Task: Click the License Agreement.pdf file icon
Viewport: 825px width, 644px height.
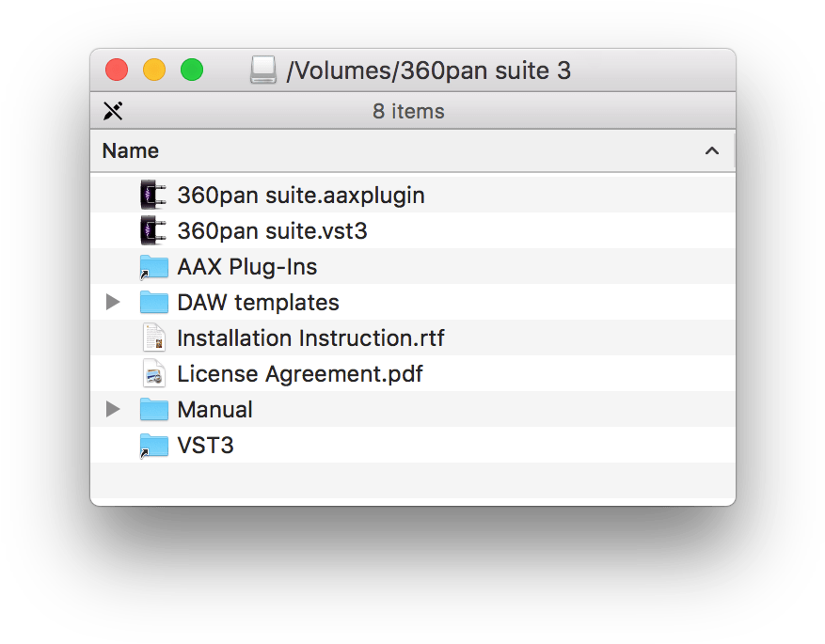Action: click(153, 374)
